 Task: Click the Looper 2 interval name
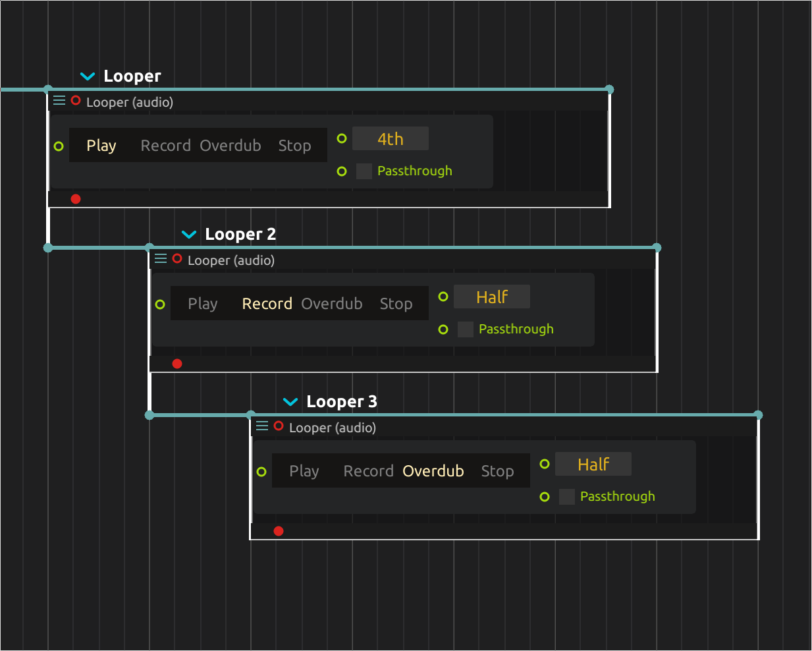[240, 235]
